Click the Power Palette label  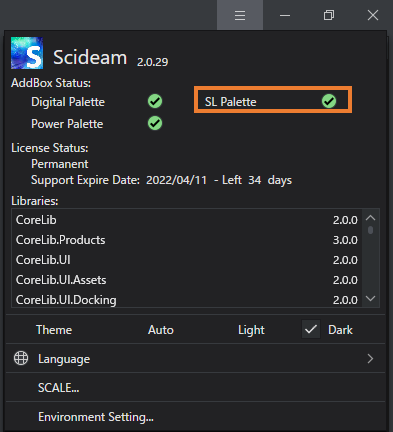click(67, 124)
